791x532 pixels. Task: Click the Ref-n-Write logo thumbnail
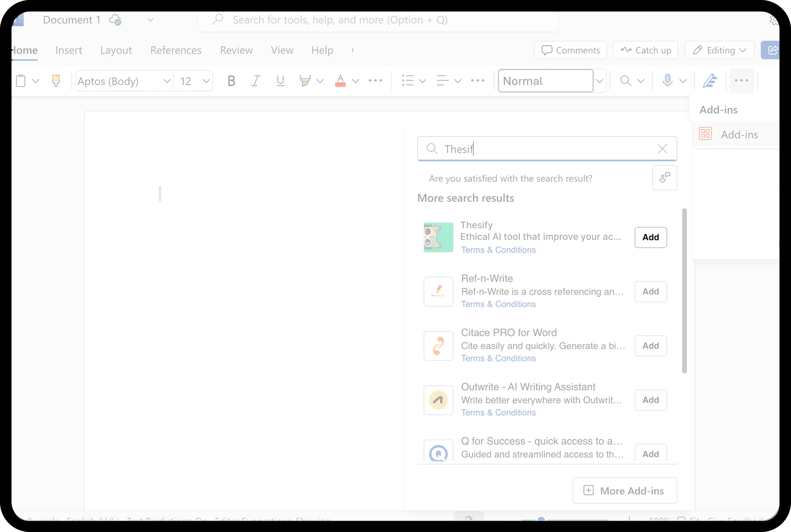tap(438, 291)
